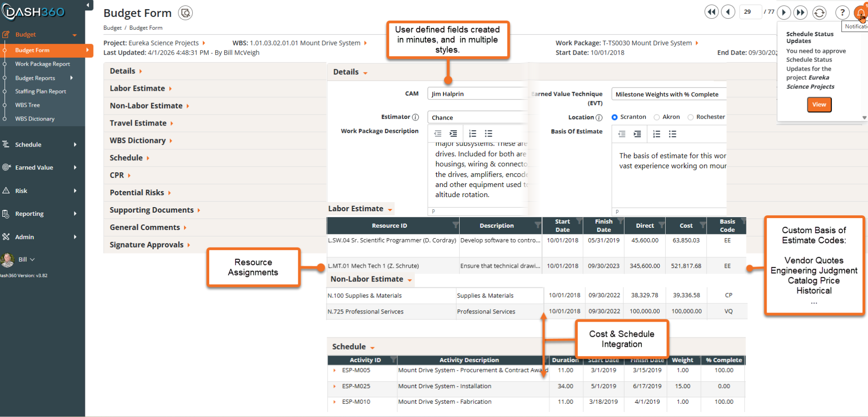Go to next budget form page
This screenshot has height=417, width=868.
tap(784, 12)
